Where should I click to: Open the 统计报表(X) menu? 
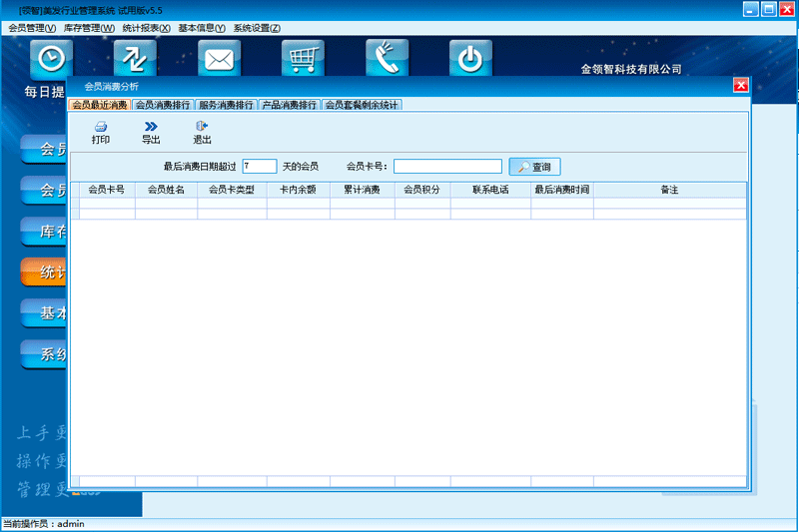pyautogui.click(x=146, y=28)
